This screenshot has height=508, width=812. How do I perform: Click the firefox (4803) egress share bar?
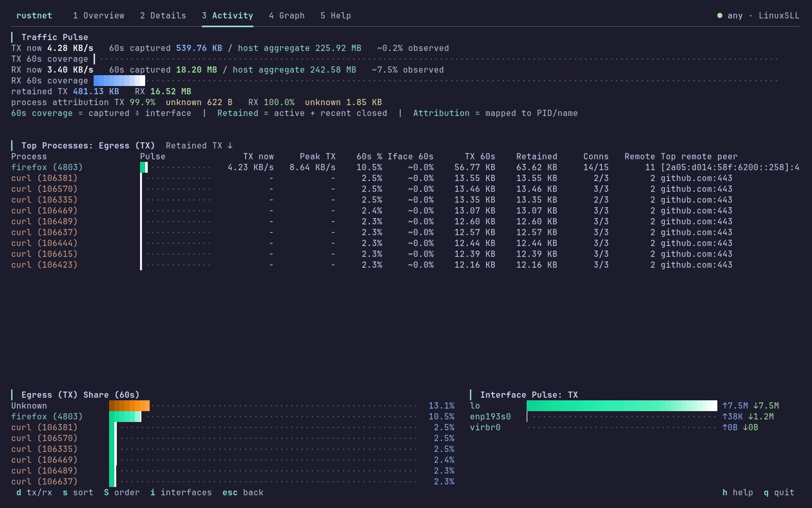(x=125, y=417)
